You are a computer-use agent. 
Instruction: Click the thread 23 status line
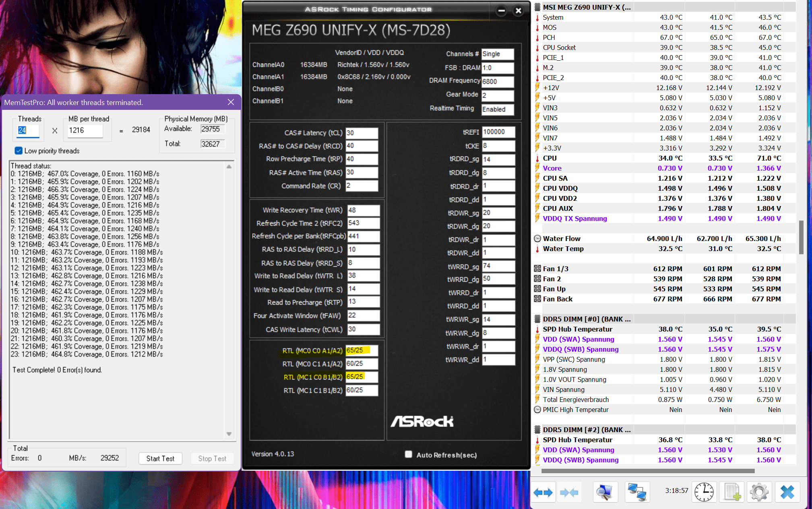[x=87, y=354]
